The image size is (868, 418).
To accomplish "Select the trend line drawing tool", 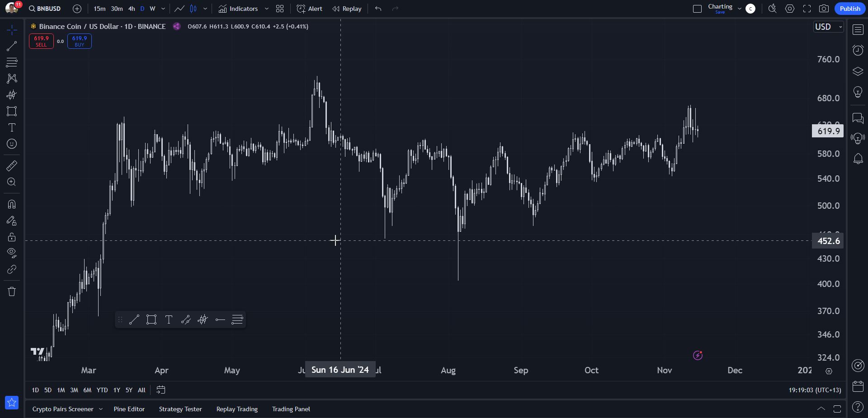I will pos(12,46).
